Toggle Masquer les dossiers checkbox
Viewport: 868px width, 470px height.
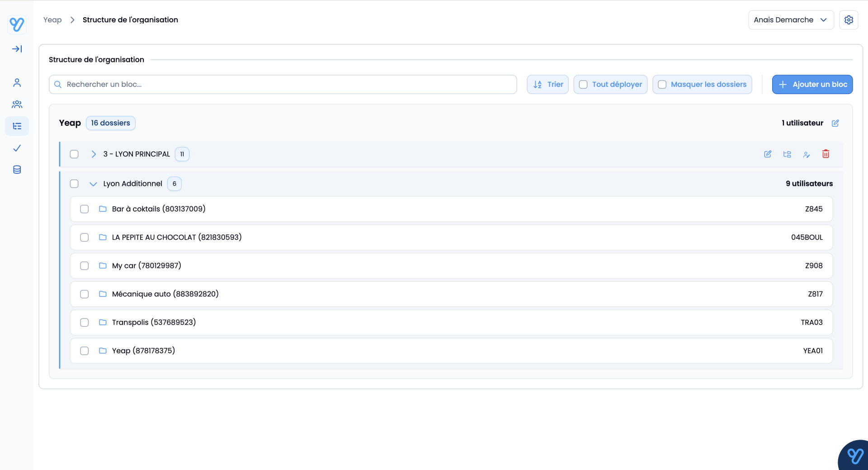tap(662, 85)
